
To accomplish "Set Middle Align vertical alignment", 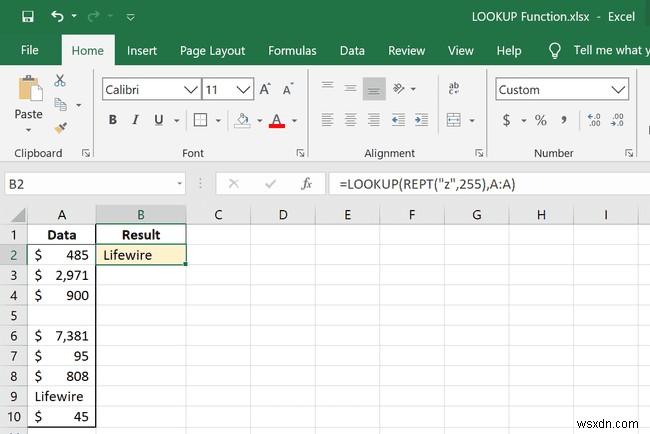I will point(351,88).
